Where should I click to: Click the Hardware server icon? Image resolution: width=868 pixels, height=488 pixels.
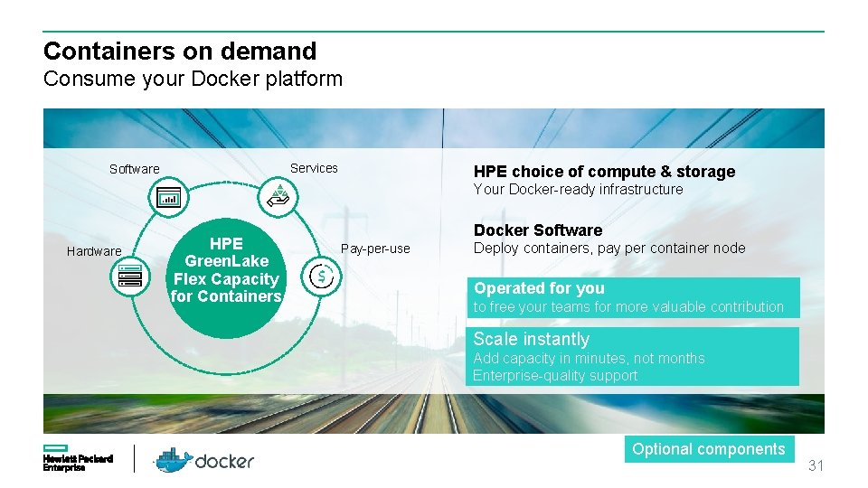130,276
